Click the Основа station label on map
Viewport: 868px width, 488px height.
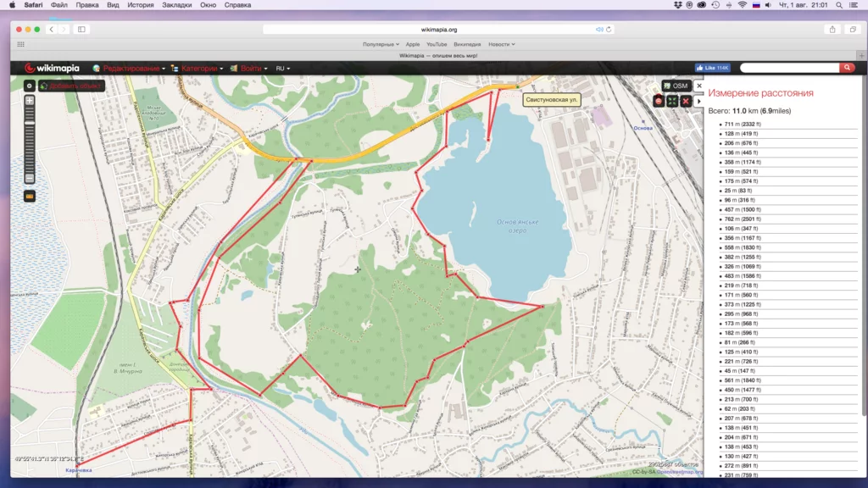[x=643, y=128]
